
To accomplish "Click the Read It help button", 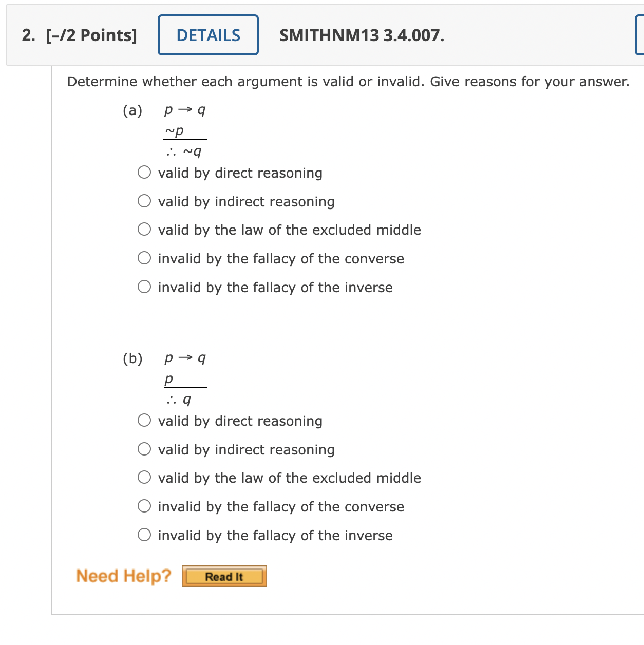I will coord(224,576).
